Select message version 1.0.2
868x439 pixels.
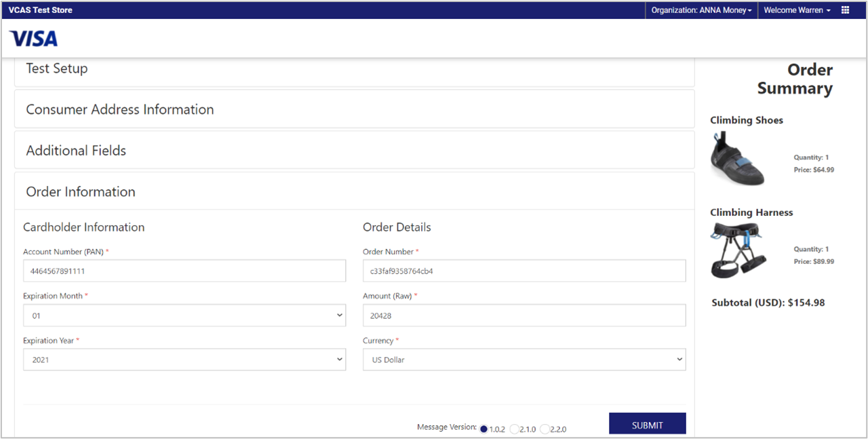pyautogui.click(x=484, y=429)
